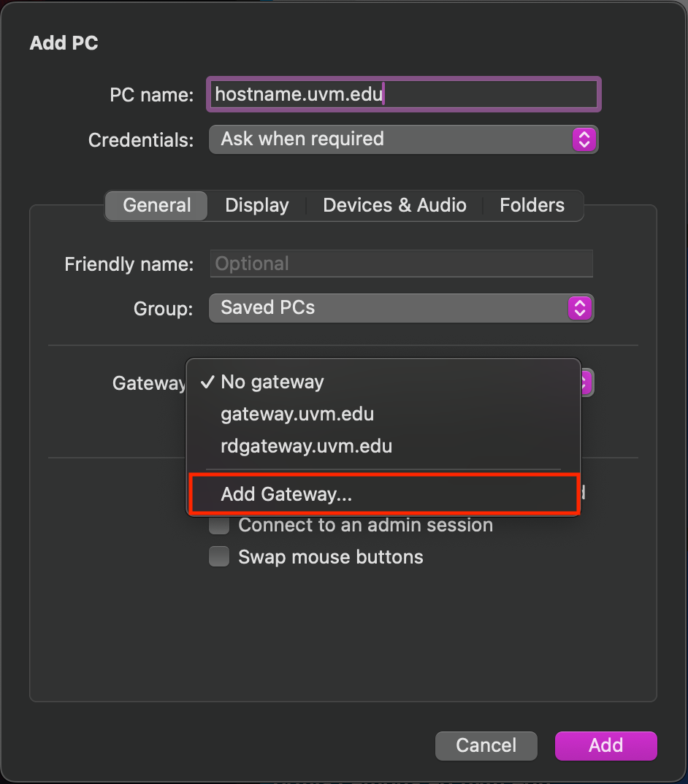Image resolution: width=688 pixels, height=784 pixels.
Task: Click the Gateway popup chevron icon
Action: click(x=587, y=382)
